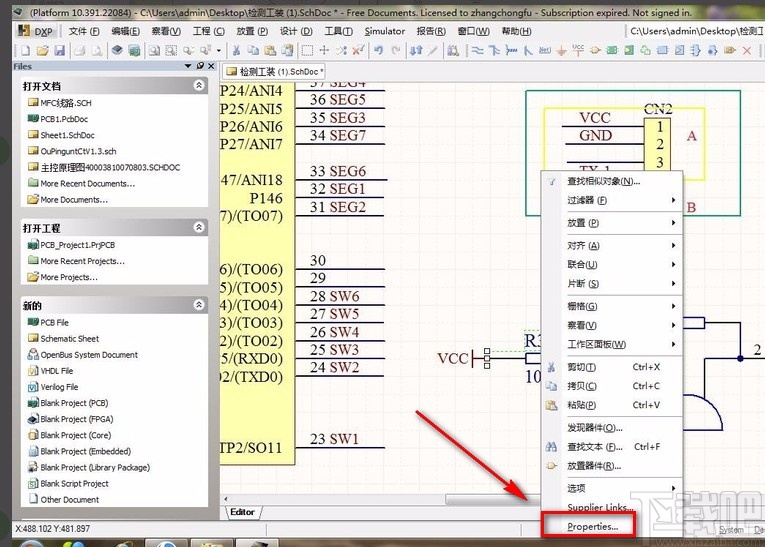The width and height of the screenshot is (765, 547).
Task: Toggle the Files panel pin icon
Action: (x=200, y=66)
